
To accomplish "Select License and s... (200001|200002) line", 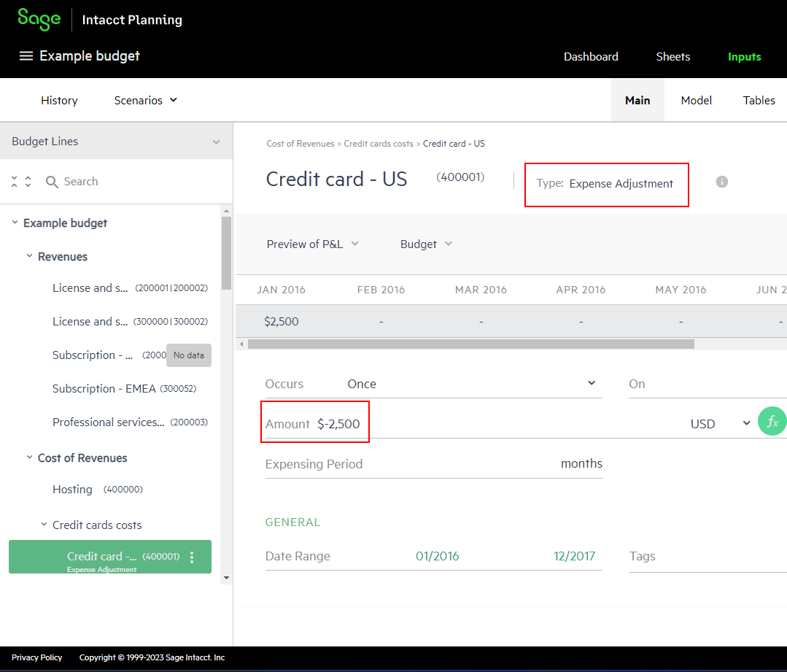I will tap(130, 287).
